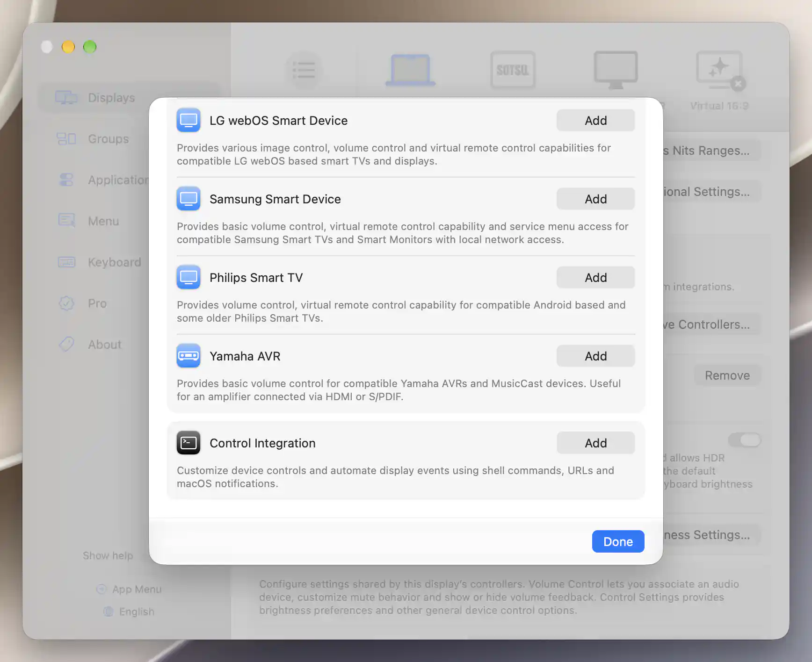The image size is (812, 662).
Task: Add the LG webOS Smart Device
Action: pyautogui.click(x=595, y=121)
